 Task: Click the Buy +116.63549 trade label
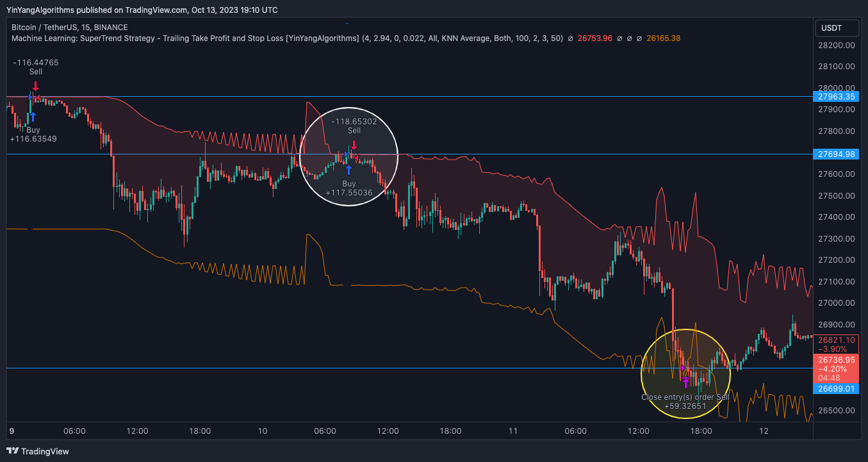point(33,134)
